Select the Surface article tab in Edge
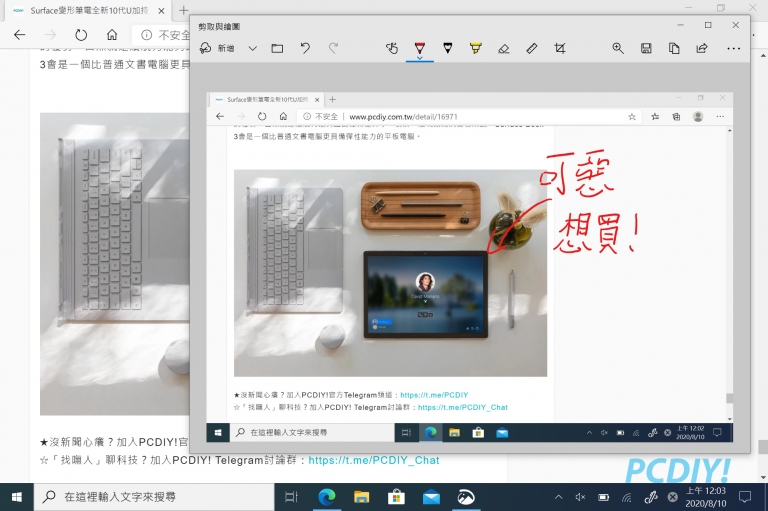The height and width of the screenshot is (511, 768). coord(89,10)
